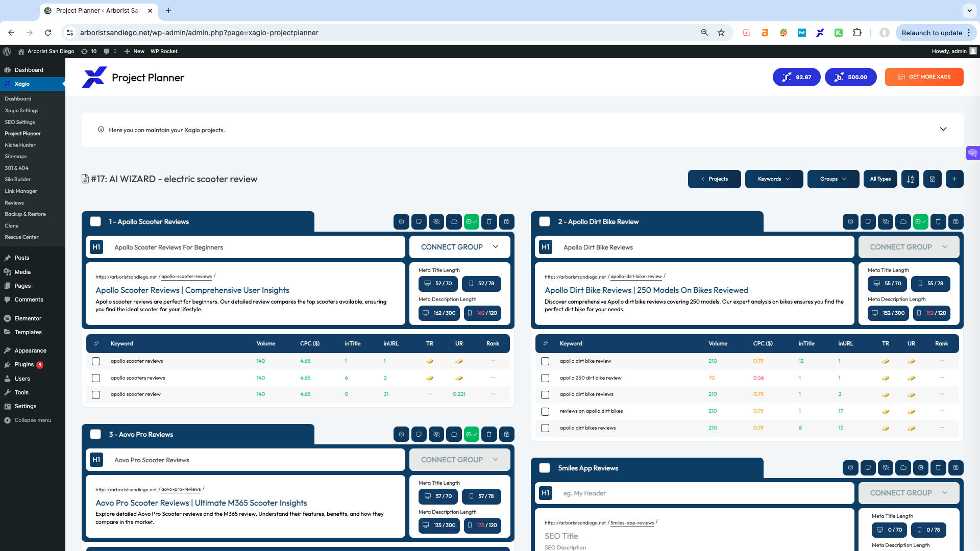The height and width of the screenshot is (551, 980).
Task: Toggle visibility for Apollo Scooter Reviews group
Action: coord(436,222)
